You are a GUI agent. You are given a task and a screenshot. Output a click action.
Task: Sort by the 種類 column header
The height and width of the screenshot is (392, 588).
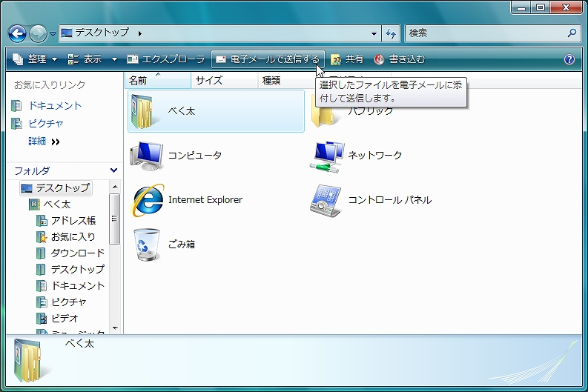(285, 80)
